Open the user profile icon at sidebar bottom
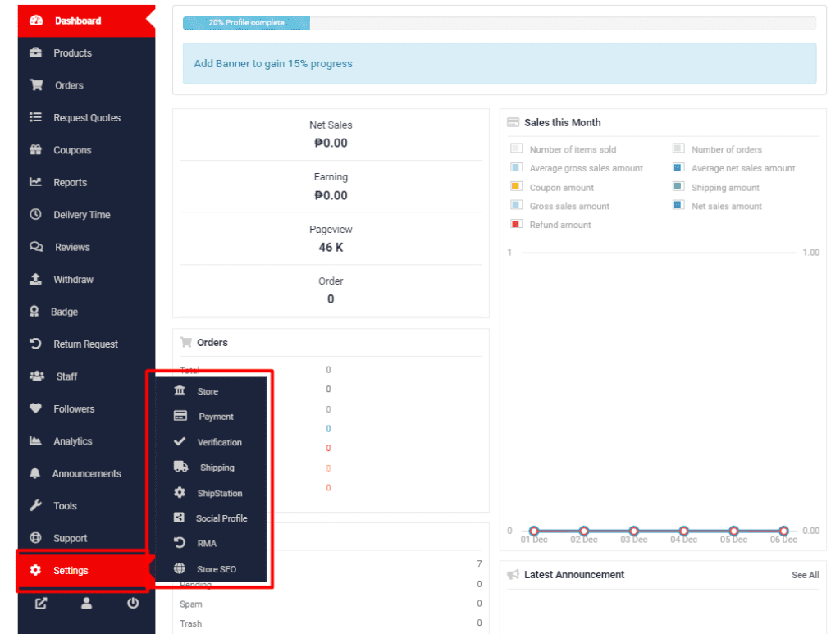Image resolution: width=840 pixels, height=634 pixels. tap(87, 604)
